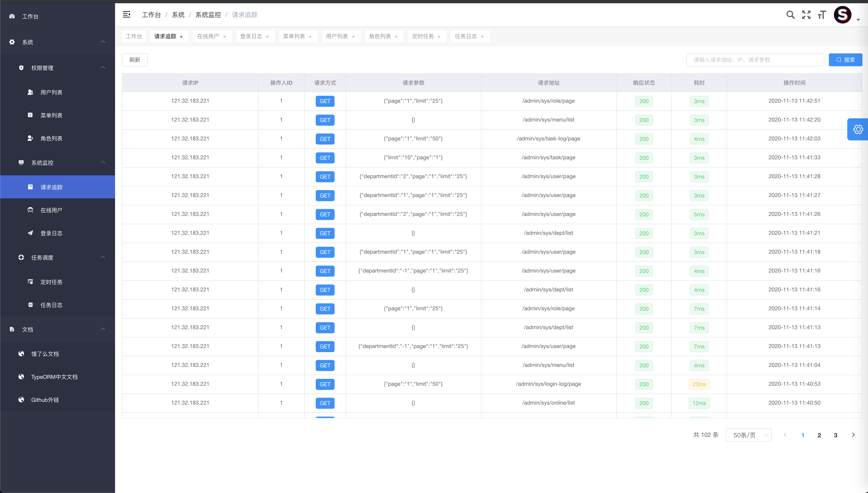Collapse sidebar with the hamburger icon
Screen dimensions: 868x493
[x=127, y=14]
